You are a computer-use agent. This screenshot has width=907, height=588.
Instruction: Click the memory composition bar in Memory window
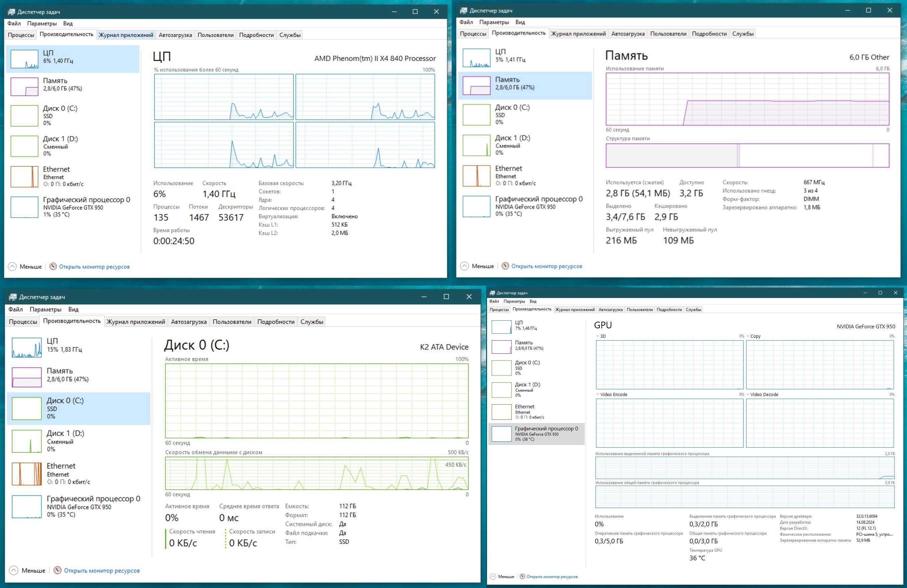(x=747, y=155)
